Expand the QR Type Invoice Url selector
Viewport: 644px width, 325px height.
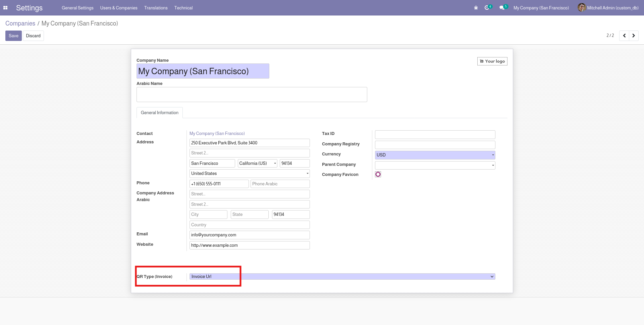pos(342,277)
